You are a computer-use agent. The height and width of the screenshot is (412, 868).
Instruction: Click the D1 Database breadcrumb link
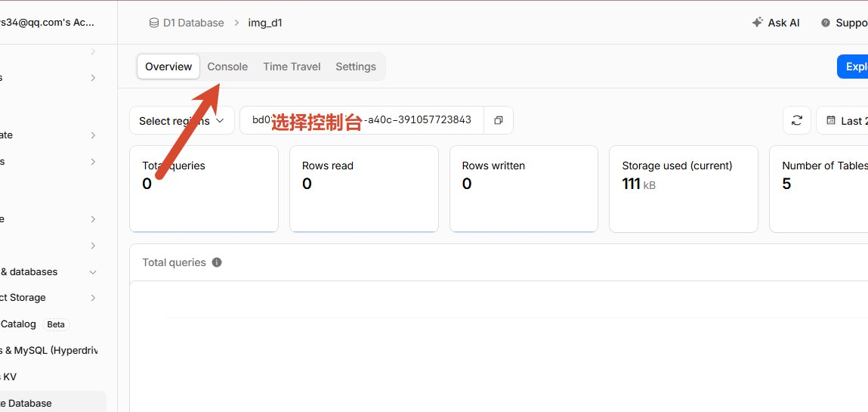coord(193,23)
